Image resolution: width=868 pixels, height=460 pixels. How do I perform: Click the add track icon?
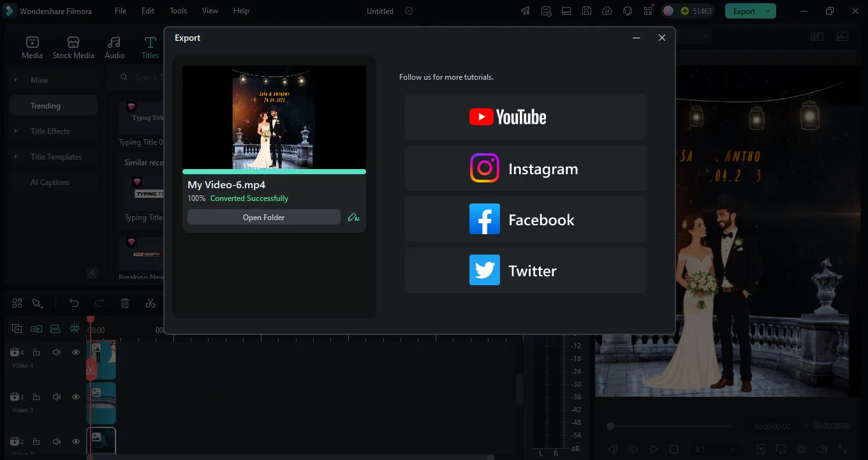(x=17, y=329)
